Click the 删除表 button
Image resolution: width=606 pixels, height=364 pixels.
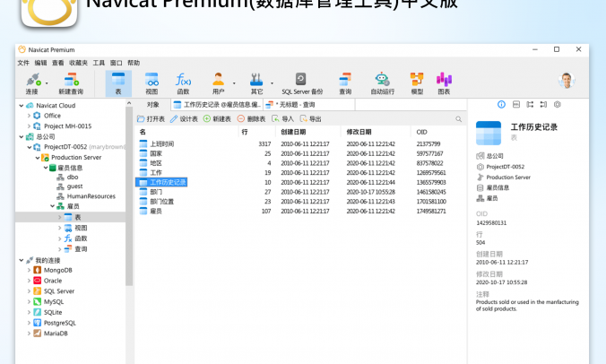tap(251, 119)
